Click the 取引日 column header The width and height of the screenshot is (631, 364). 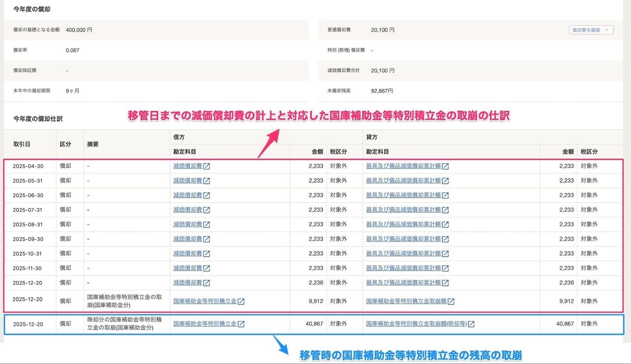coord(22,144)
